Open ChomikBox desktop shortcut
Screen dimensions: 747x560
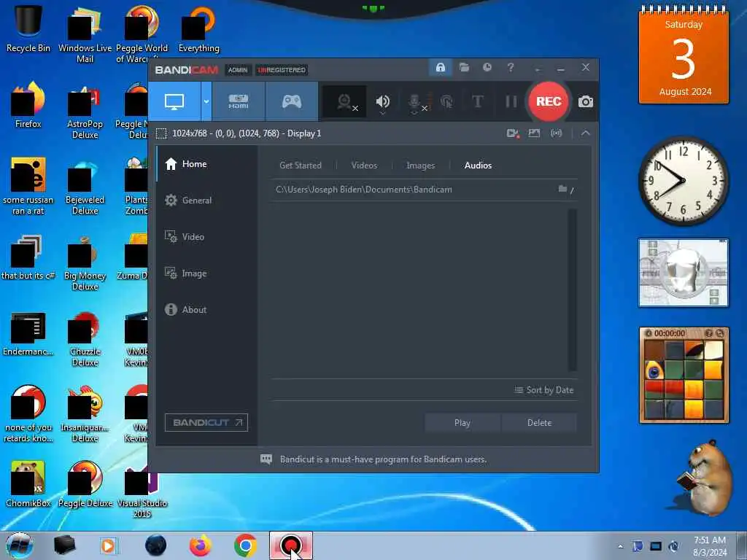coord(28,484)
